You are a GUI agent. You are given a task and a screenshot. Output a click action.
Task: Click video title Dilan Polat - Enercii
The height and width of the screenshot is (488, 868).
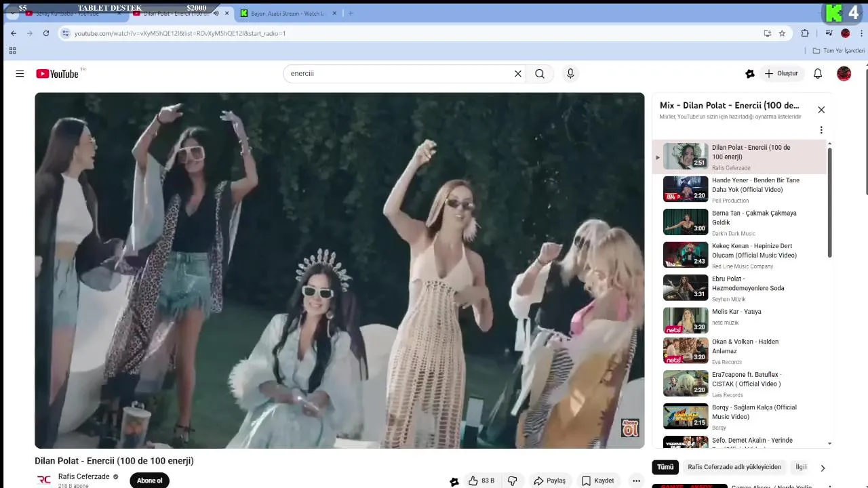click(115, 461)
